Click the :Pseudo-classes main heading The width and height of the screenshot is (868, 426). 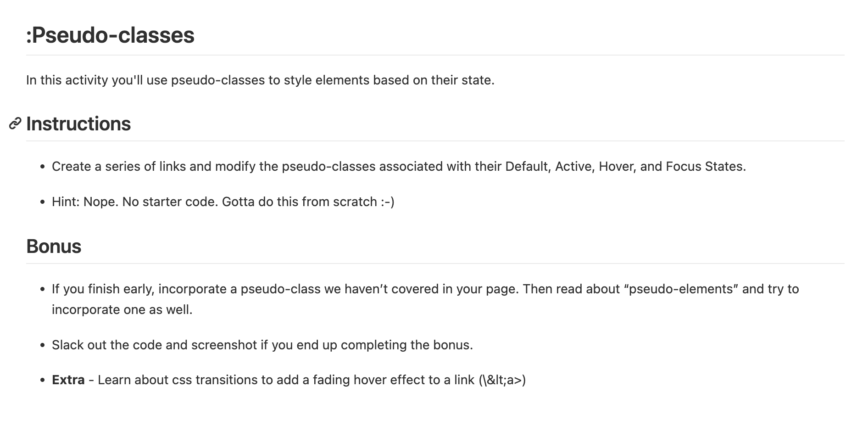[x=110, y=35]
